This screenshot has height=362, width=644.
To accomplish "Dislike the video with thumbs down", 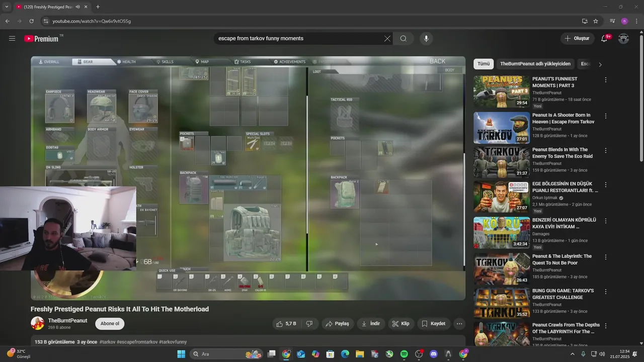I will click(x=309, y=324).
